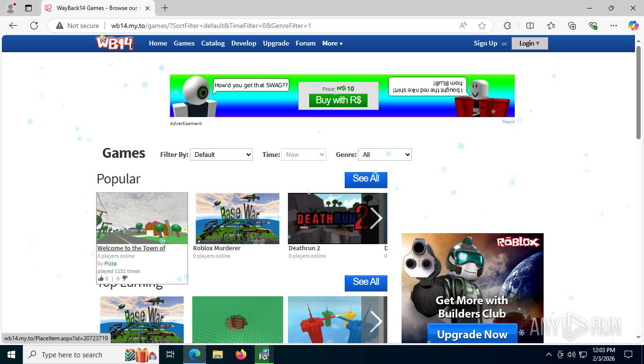The width and height of the screenshot is (644, 364).
Task: Open File Explorer from taskbar
Action: click(x=217, y=355)
